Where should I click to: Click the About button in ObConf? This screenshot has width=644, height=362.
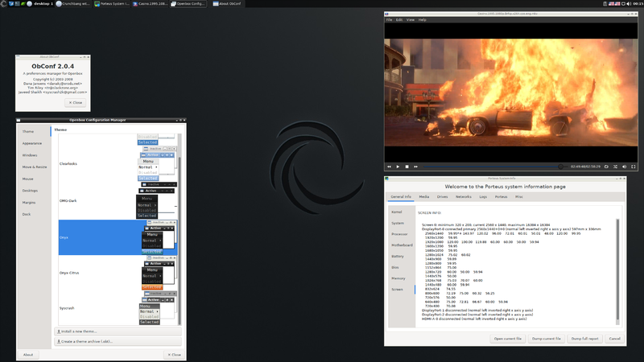[x=28, y=355]
